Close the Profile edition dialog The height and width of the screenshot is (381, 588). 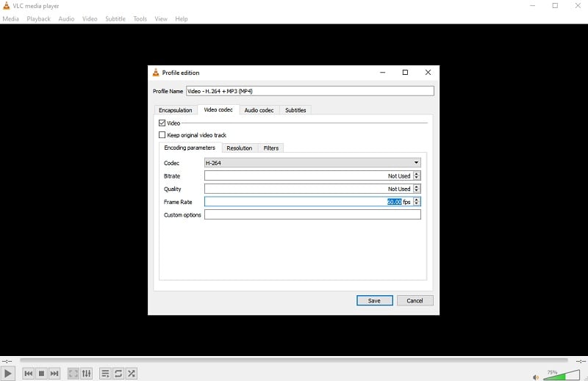coord(428,72)
